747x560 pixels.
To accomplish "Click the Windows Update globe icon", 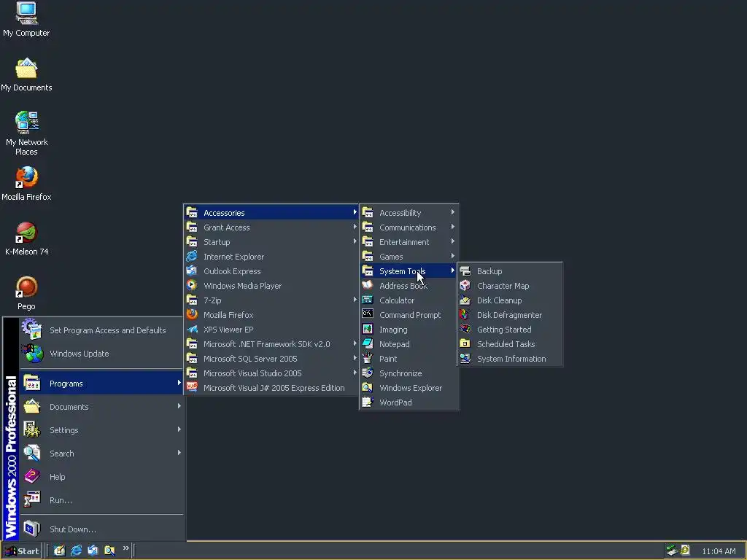I will click(32, 354).
